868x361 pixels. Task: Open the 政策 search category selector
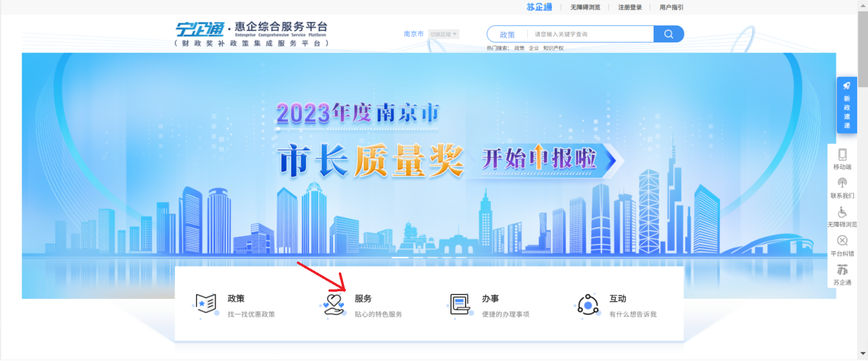(x=508, y=34)
